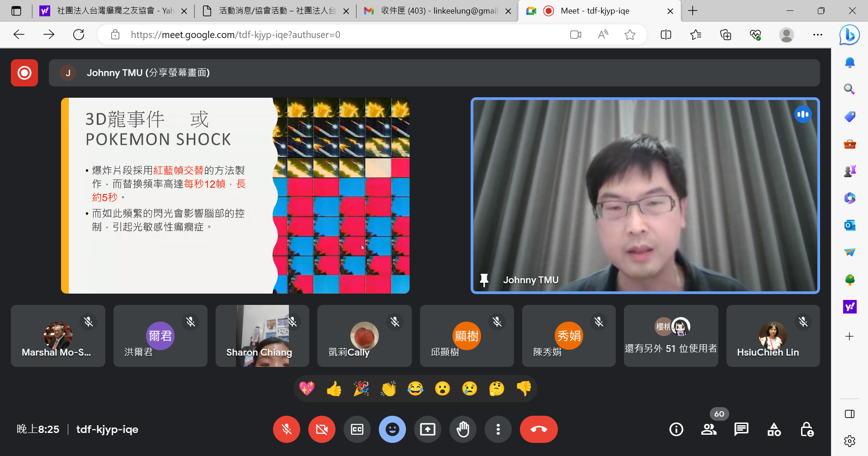Add a sidebar app with plus
This screenshot has width=868, height=456.
click(x=849, y=337)
